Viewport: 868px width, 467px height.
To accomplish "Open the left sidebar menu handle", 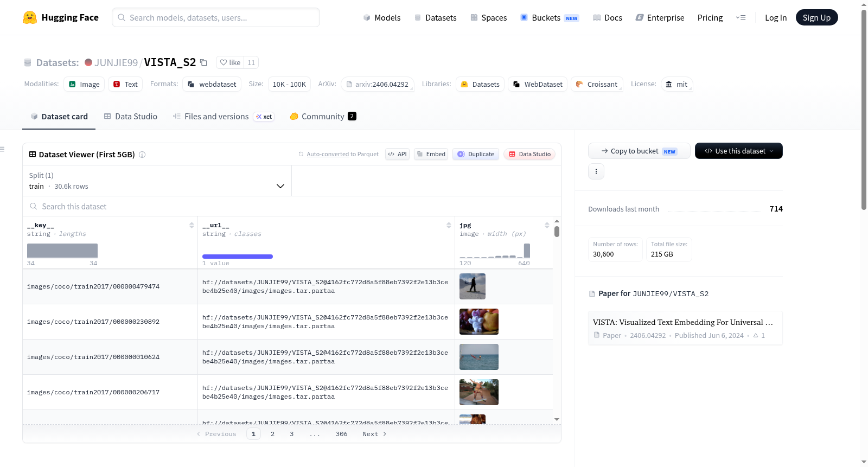I will point(2,149).
